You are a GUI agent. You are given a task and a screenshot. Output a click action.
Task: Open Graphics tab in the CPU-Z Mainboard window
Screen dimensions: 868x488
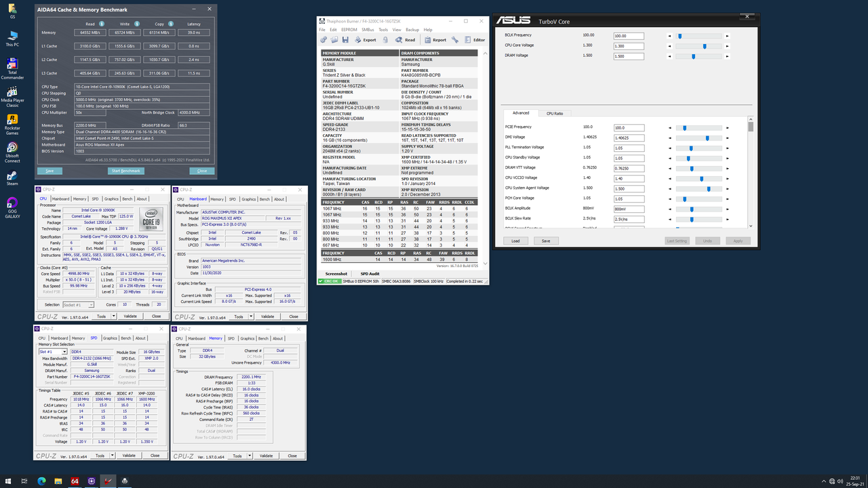(249, 199)
